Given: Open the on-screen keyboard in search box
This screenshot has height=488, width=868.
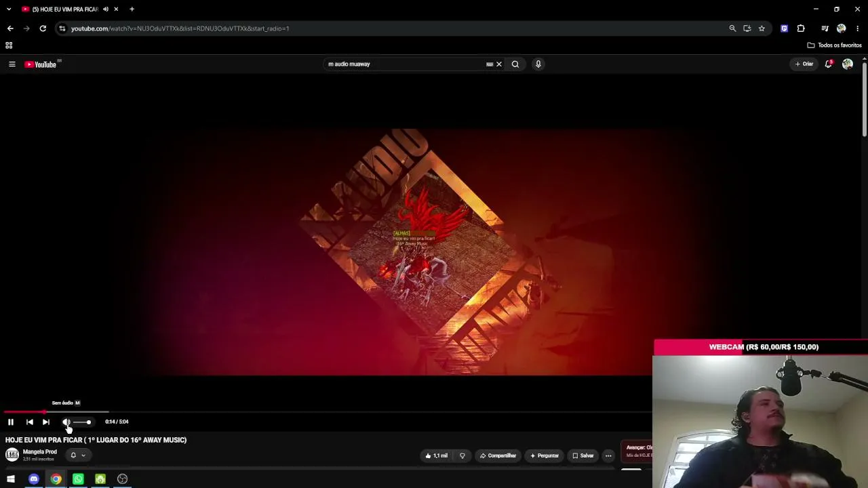Looking at the screenshot, I should 490,64.
